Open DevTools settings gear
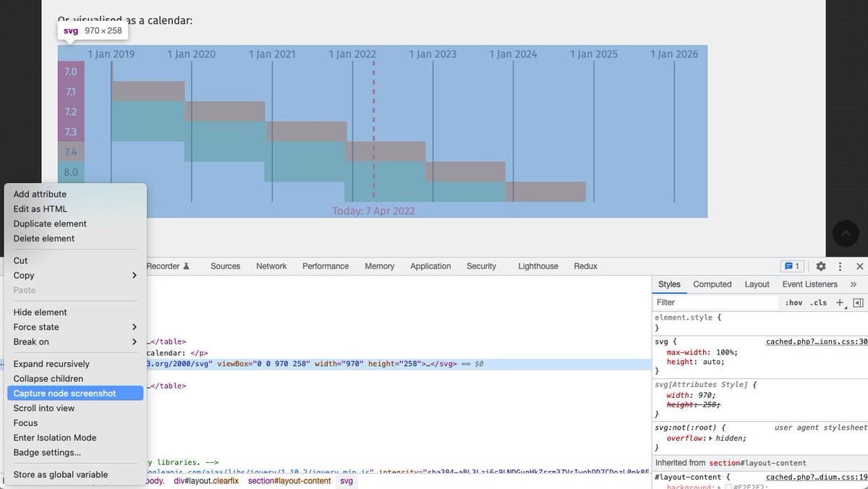The height and width of the screenshot is (489, 868). coord(821,266)
